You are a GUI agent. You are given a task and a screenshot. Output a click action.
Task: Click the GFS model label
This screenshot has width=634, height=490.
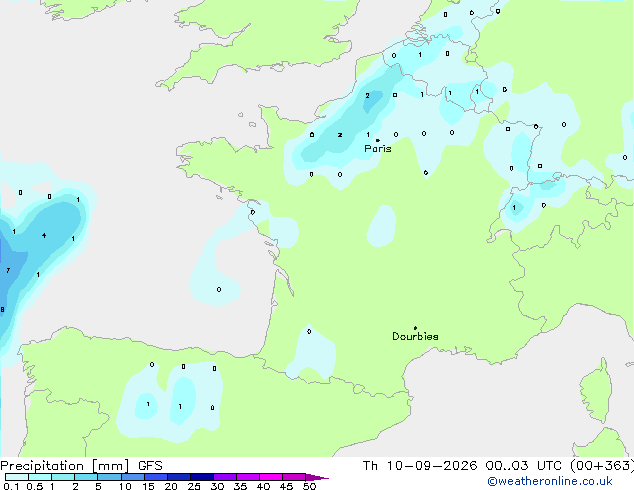click(x=150, y=466)
